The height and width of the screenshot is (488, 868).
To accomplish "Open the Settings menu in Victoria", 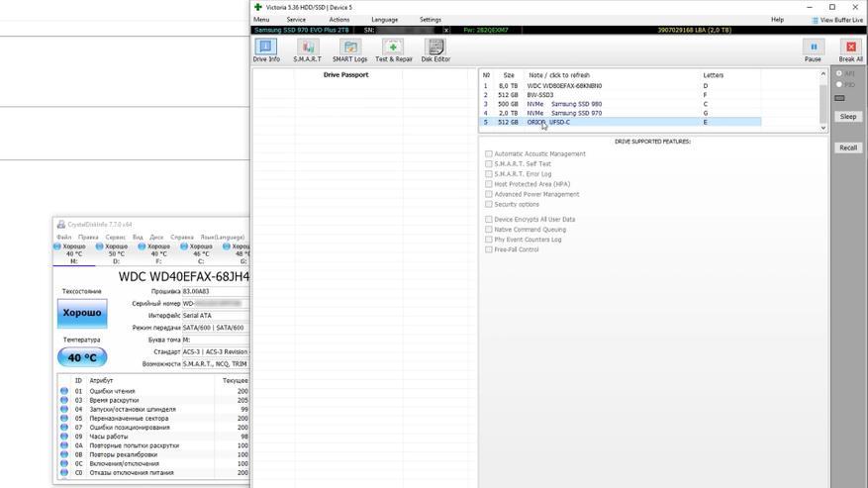I will [x=431, y=20].
